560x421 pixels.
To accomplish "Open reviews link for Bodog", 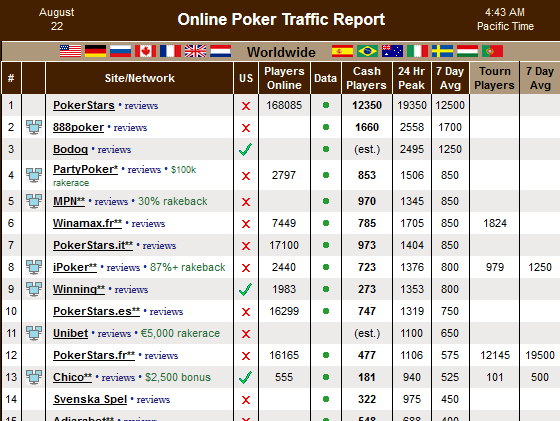I will click(114, 150).
